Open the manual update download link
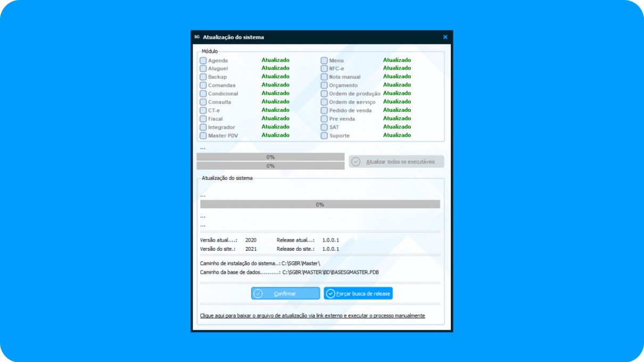Image resolution: width=644 pixels, height=362 pixels. click(x=312, y=316)
